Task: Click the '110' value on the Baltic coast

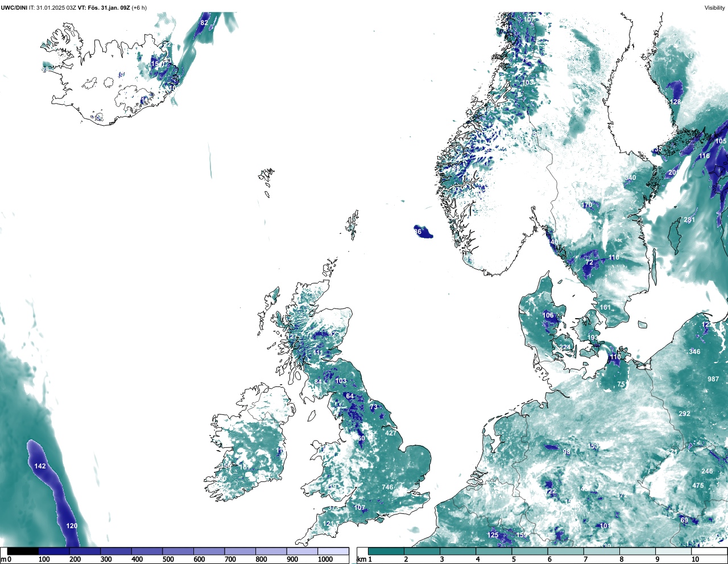Action: coord(615,357)
